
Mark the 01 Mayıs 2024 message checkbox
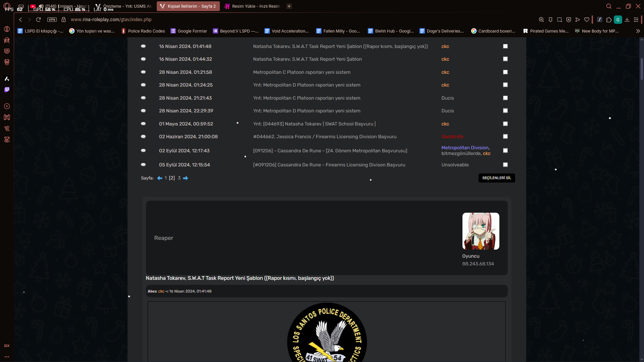(x=505, y=124)
